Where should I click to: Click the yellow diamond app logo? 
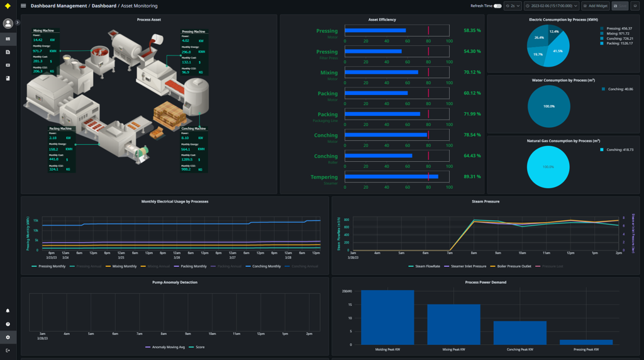coord(8,6)
